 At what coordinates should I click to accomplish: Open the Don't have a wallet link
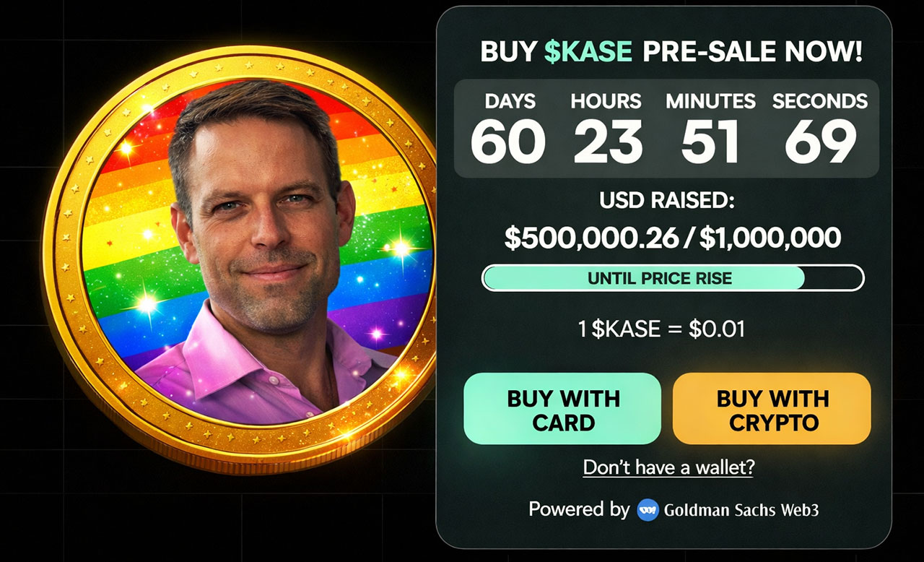coord(668,467)
